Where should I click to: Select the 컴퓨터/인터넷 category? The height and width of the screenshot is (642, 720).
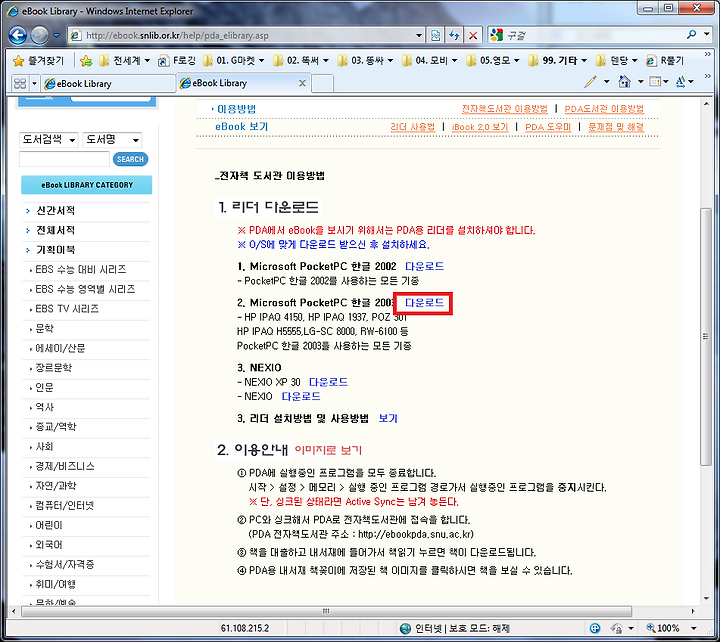click(64, 506)
